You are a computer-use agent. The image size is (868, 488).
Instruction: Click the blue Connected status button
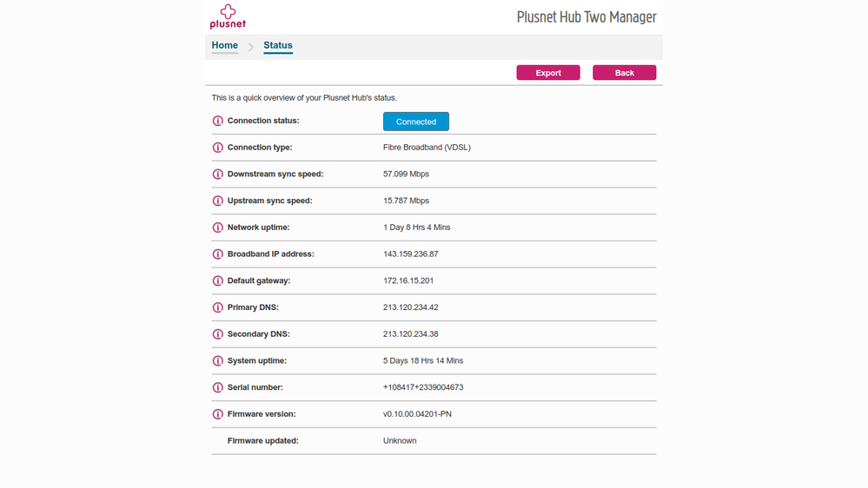[x=415, y=122]
